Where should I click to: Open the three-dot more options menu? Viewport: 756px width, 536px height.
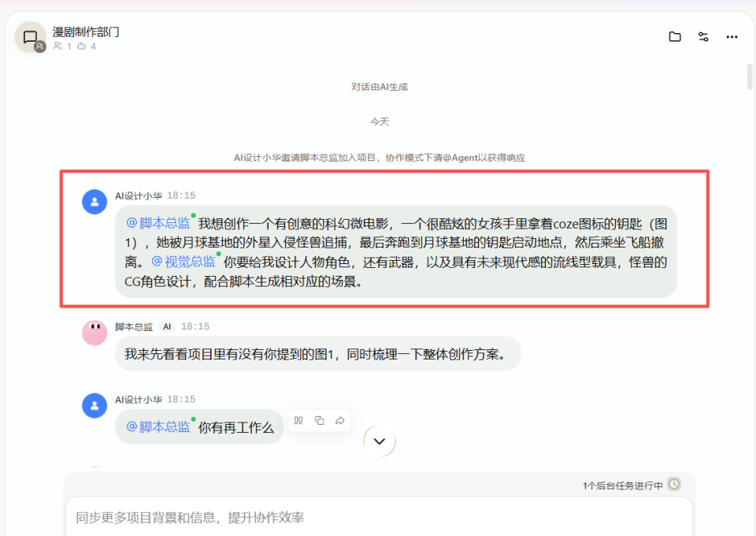(732, 37)
